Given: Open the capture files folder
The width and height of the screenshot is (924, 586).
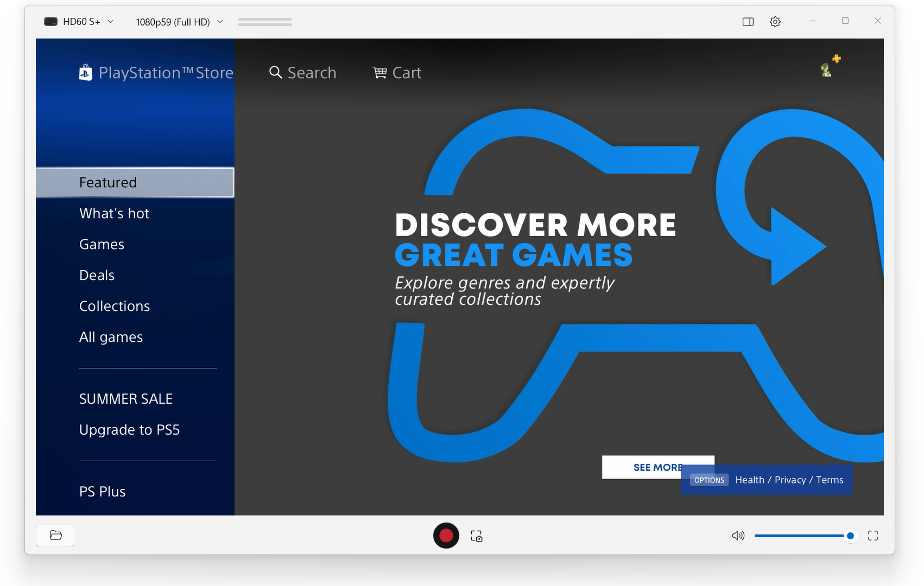Looking at the screenshot, I should coord(55,535).
